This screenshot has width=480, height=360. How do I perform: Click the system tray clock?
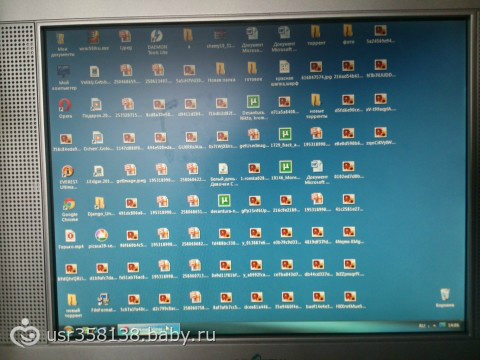pyautogui.click(x=453, y=325)
